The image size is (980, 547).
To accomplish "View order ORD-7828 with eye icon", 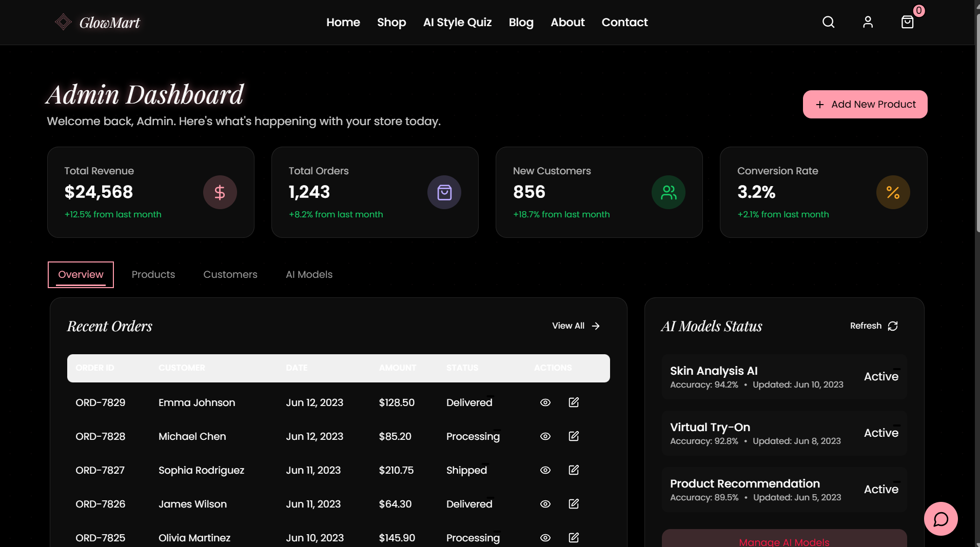I will click(545, 436).
